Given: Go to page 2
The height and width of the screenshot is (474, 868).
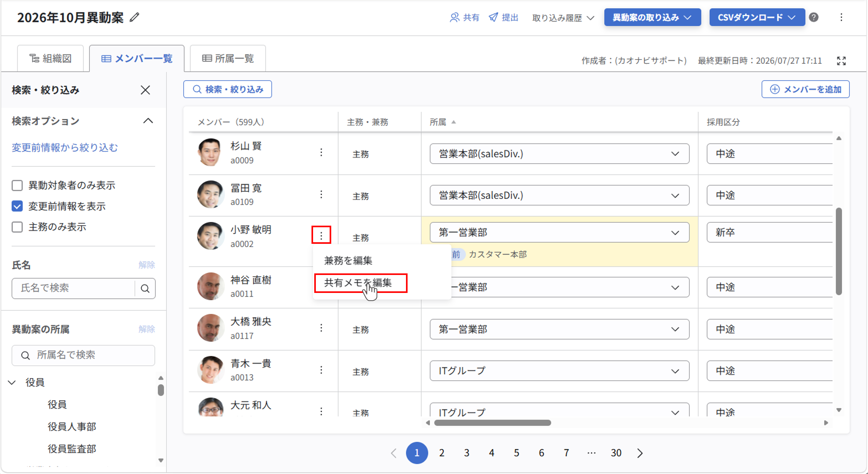Looking at the screenshot, I should [442, 453].
